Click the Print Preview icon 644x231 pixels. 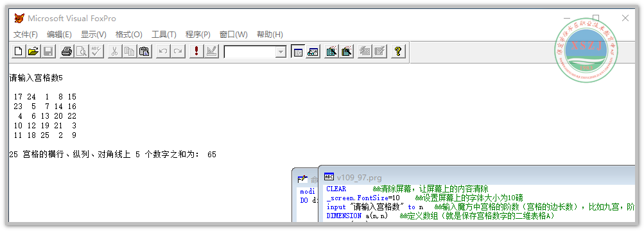[x=82, y=51]
